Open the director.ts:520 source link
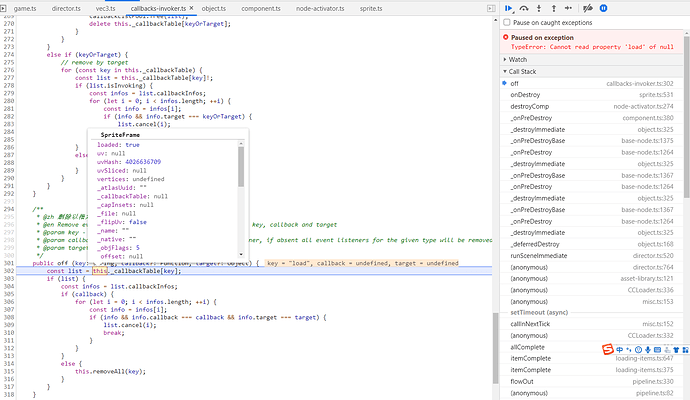690x400 pixels. (x=653, y=256)
